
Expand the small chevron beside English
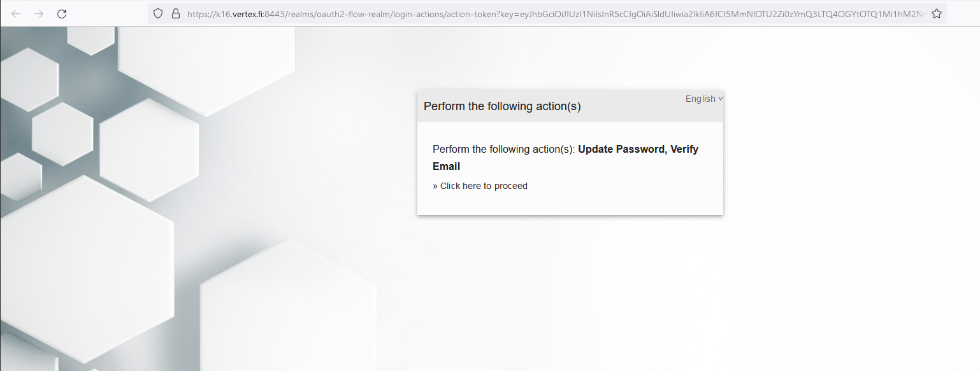point(721,99)
